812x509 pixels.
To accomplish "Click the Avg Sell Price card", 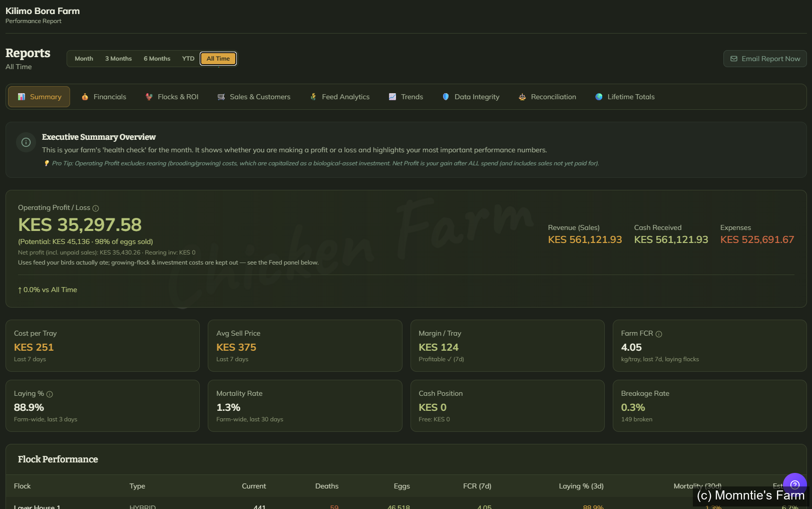I will [x=305, y=346].
